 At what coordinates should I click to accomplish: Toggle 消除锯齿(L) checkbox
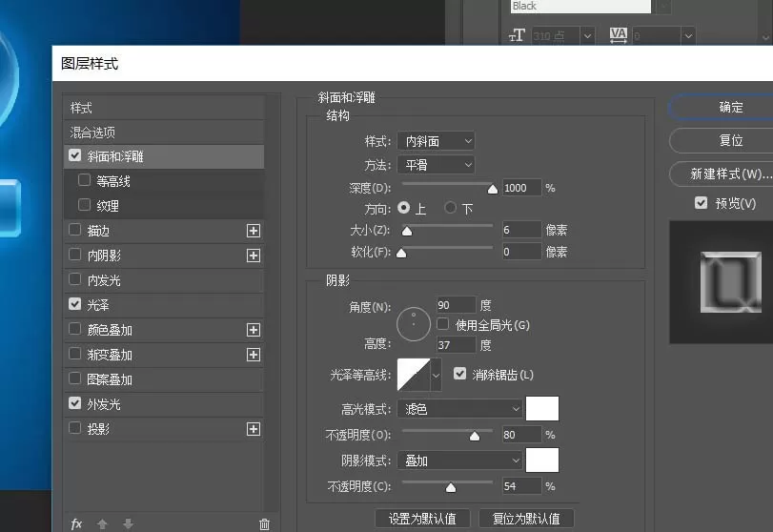pyautogui.click(x=460, y=374)
